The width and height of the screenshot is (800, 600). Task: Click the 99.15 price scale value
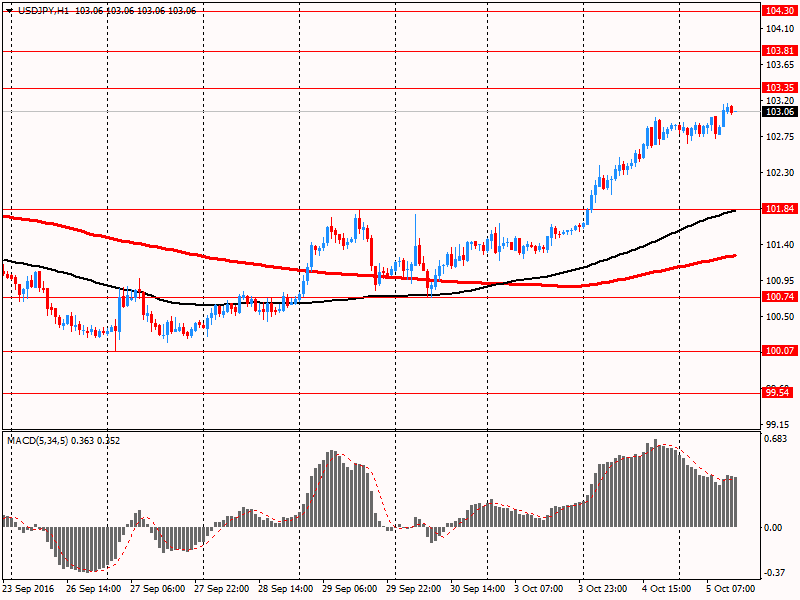pyautogui.click(x=778, y=424)
